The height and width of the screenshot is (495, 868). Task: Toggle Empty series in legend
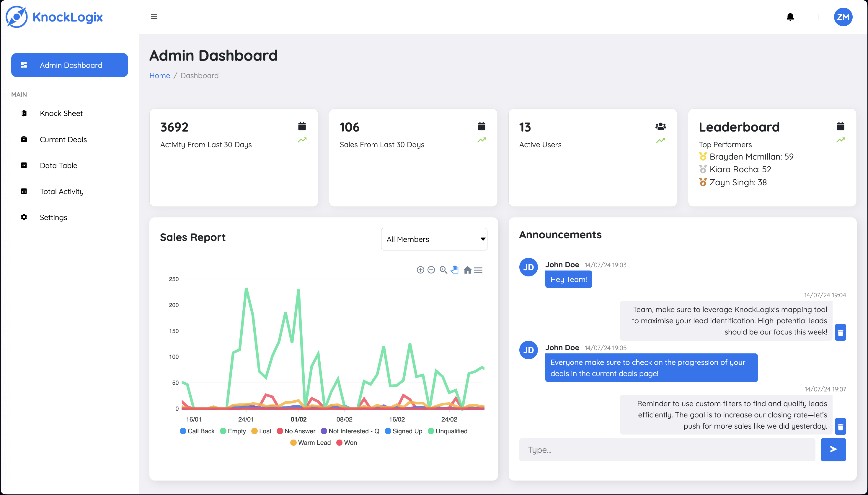click(x=233, y=431)
